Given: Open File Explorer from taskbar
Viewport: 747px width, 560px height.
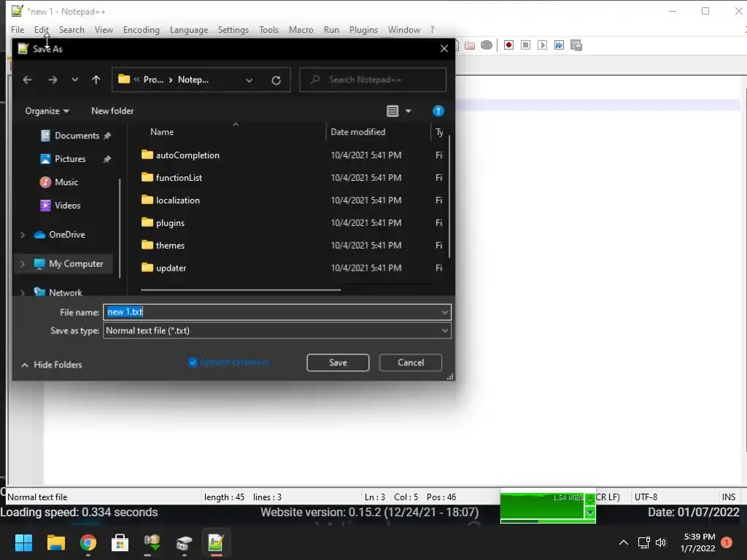Looking at the screenshot, I should [55, 542].
